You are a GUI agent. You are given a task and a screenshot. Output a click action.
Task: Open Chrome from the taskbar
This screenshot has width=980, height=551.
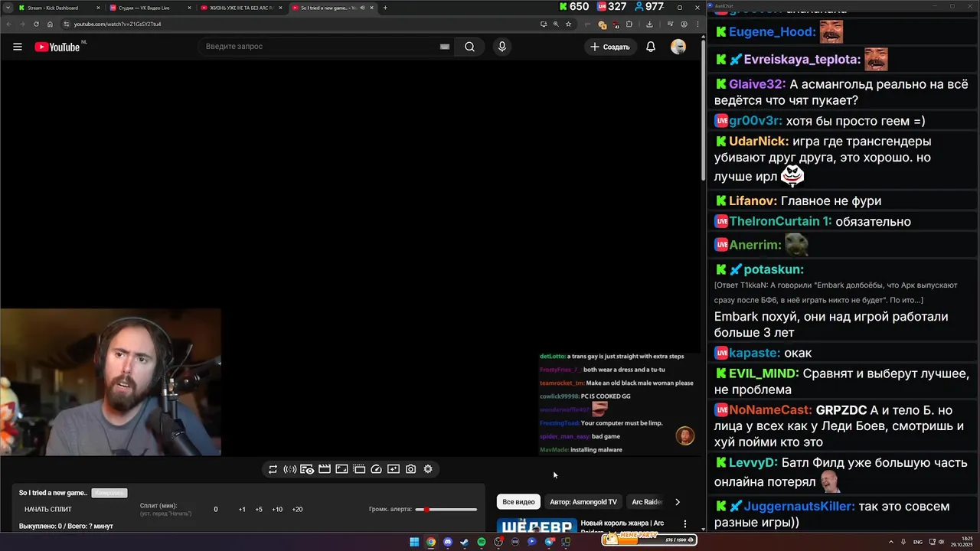[431, 542]
